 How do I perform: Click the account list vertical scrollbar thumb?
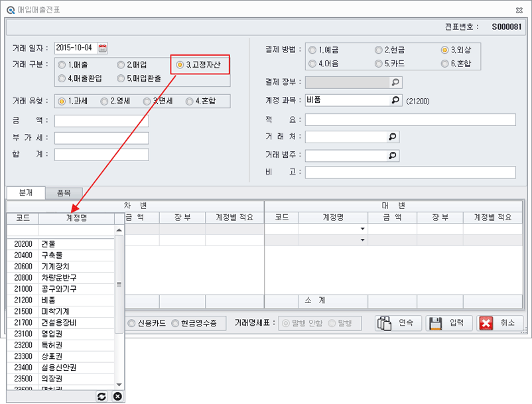coord(119,284)
